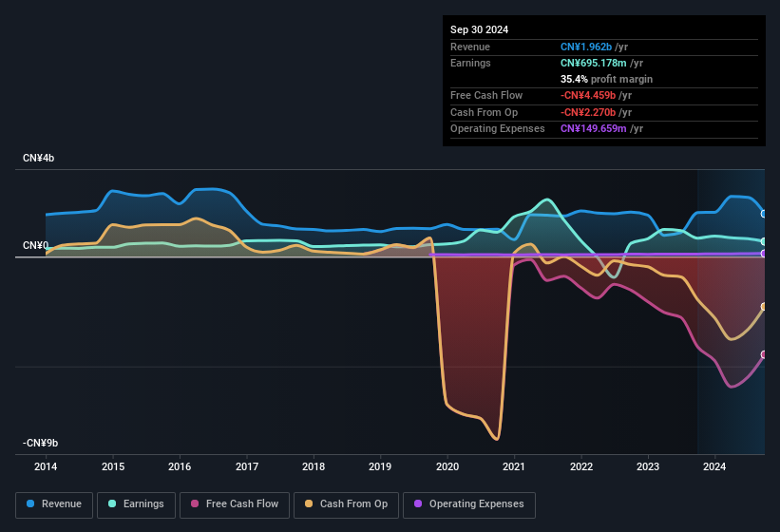This screenshot has width=780, height=532.
Task: Click the 2018 x-axis label
Action: click(x=314, y=466)
